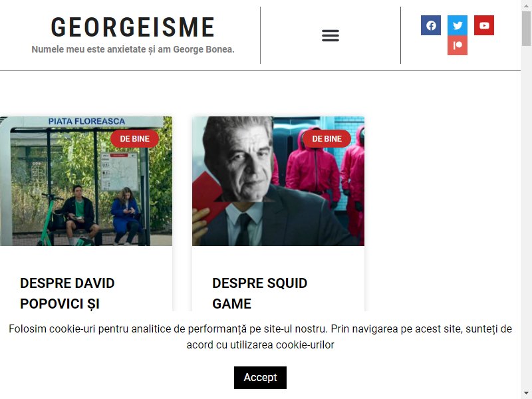Click the site tagline about George Bonea

(133, 49)
